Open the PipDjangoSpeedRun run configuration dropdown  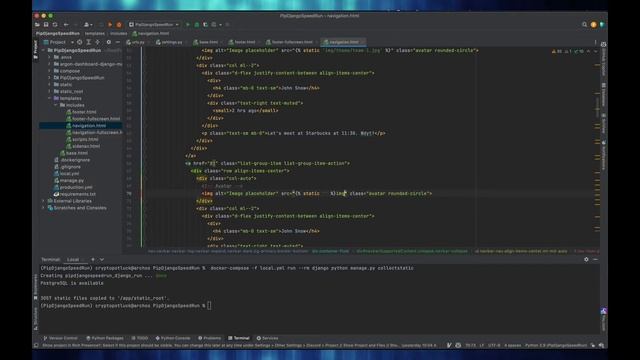[154, 24]
